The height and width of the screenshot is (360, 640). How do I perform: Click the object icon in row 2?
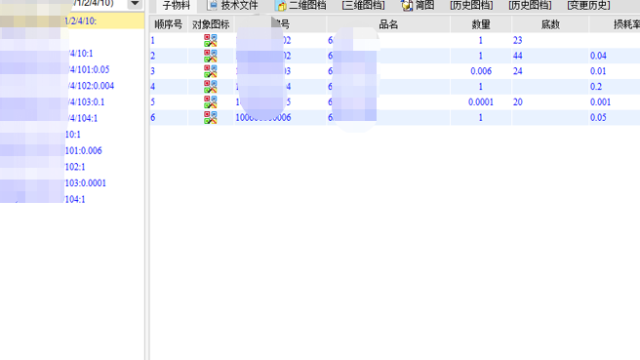tap(211, 56)
